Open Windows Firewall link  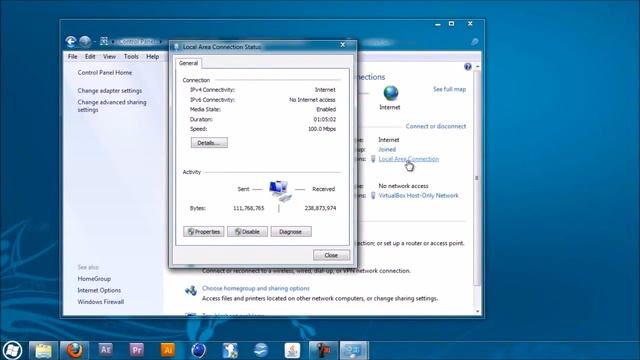pos(101,302)
